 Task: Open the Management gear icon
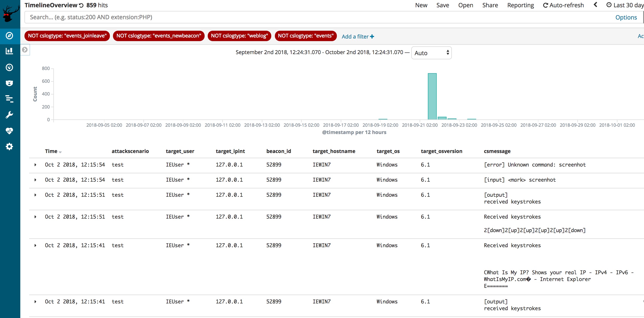9,147
